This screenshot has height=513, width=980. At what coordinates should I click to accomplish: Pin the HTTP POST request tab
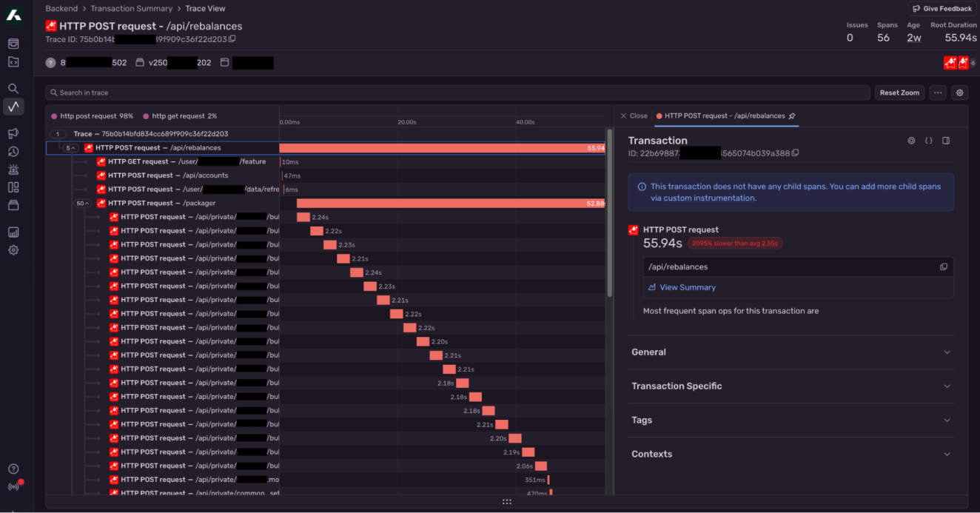(x=792, y=116)
